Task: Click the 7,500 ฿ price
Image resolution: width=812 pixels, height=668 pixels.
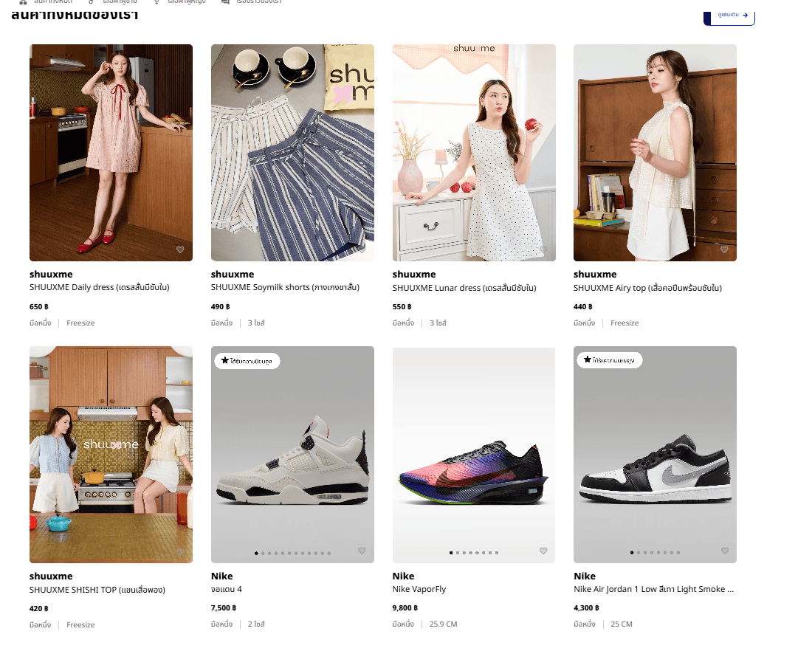Action: 224,608
